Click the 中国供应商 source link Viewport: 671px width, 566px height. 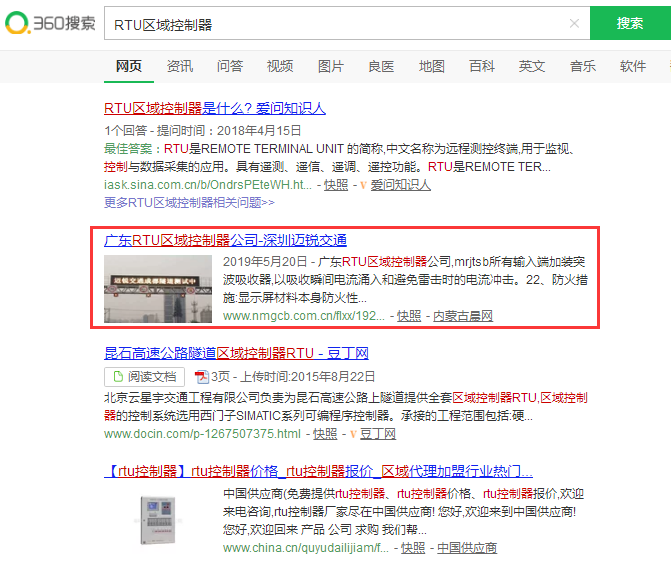point(467,548)
